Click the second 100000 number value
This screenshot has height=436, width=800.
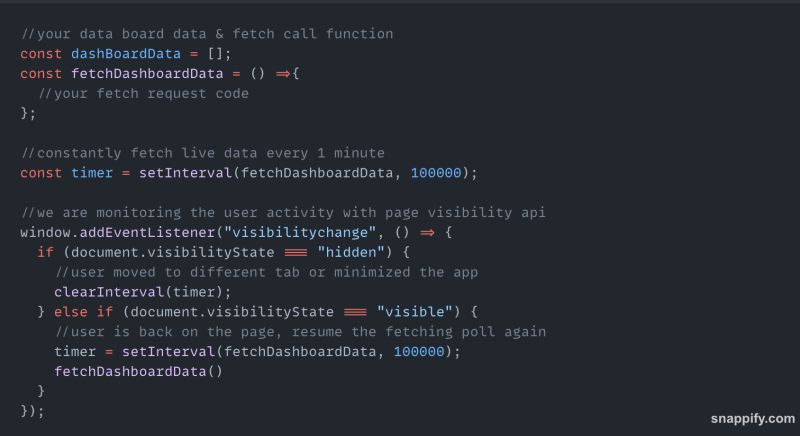point(419,351)
